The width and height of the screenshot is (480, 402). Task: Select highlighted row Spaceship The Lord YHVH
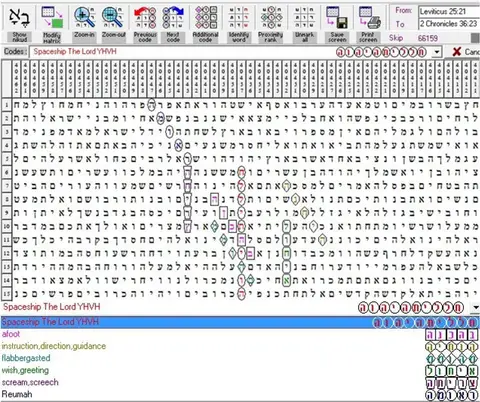click(x=240, y=322)
